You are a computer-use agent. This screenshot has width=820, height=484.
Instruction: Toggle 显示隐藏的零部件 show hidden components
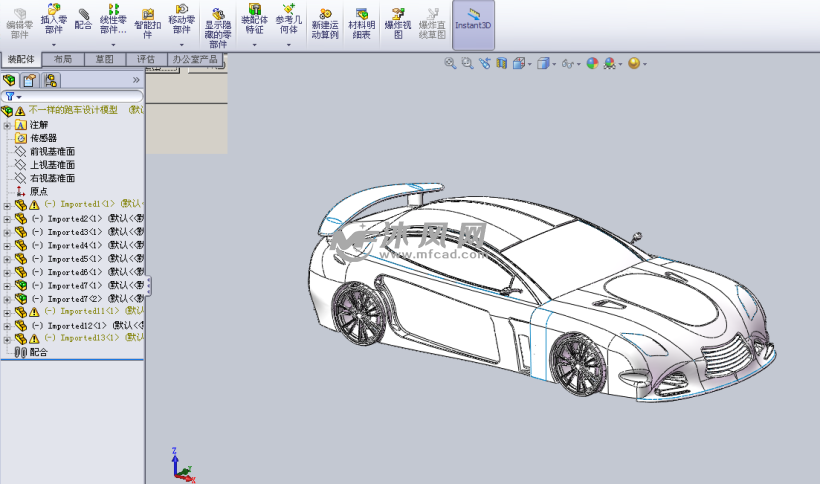[217, 24]
